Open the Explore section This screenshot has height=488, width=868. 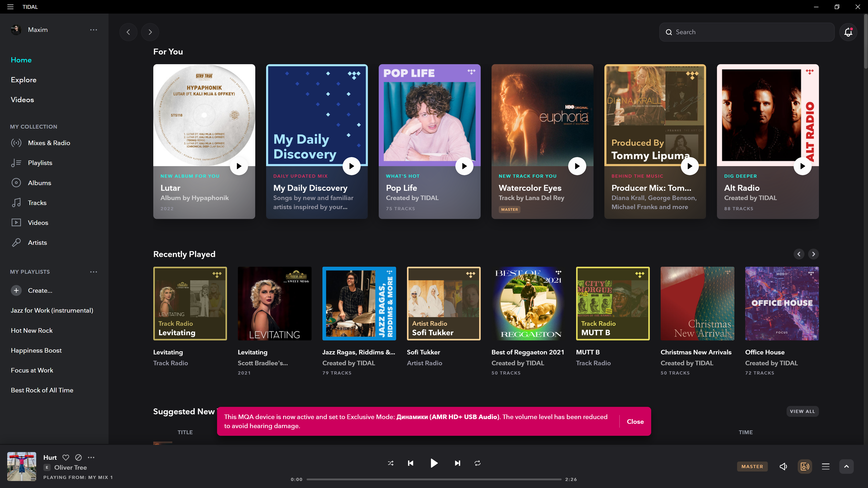[24, 80]
